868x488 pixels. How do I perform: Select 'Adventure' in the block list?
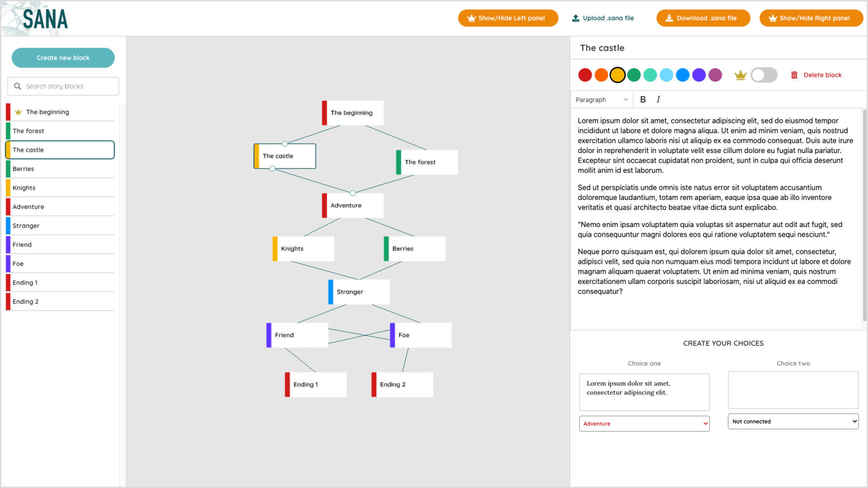point(60,207)
